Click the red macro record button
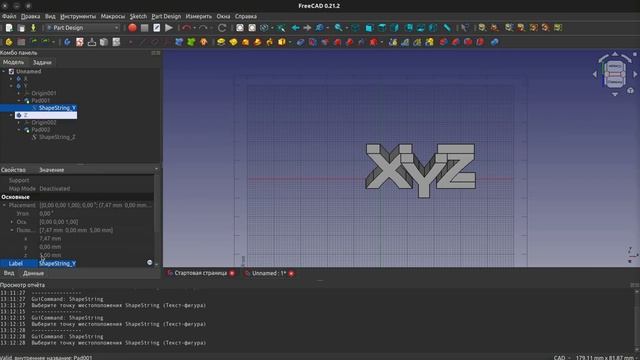Screen dimensions: 640x360 point(132,28)
